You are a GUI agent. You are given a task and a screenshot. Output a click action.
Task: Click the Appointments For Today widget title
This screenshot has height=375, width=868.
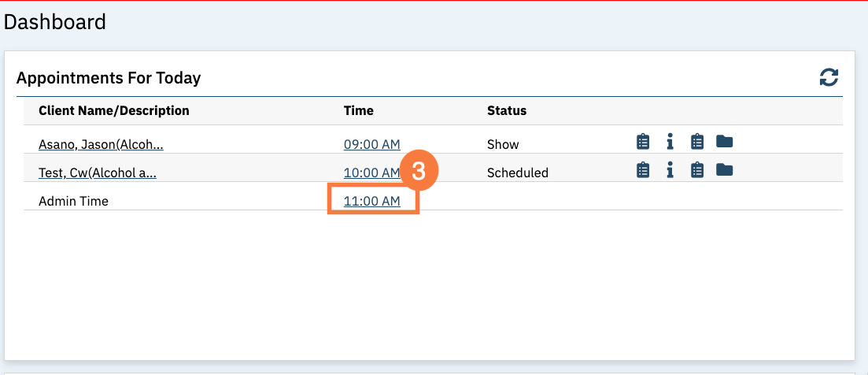[x=109, y=78]
